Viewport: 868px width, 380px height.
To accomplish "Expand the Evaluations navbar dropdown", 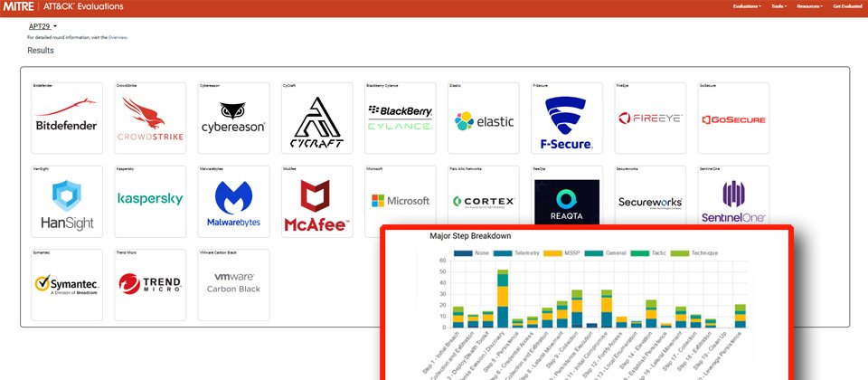I will click(x=747, y=6).
